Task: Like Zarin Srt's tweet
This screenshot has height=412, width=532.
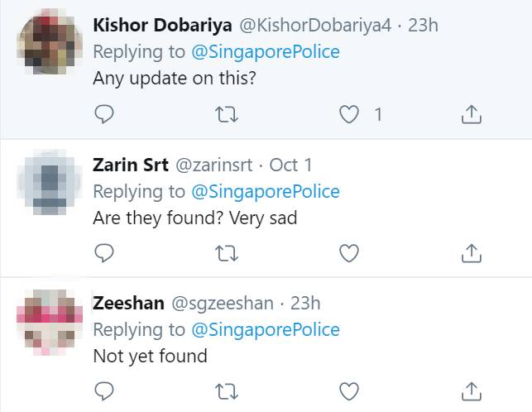Action: [x=350, y=252]
